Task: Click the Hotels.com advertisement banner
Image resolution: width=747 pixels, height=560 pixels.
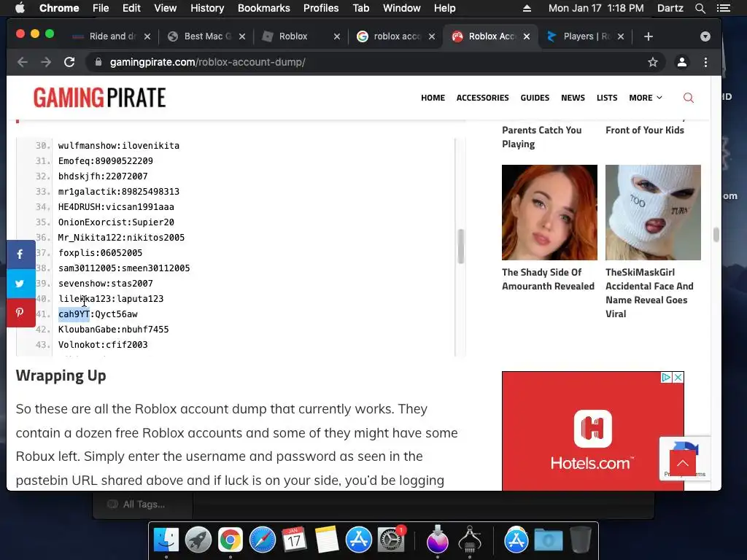Action: pyautogui.click(x=592, y=431)
